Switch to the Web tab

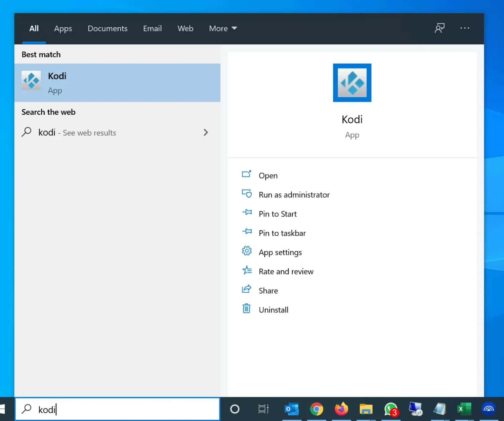coord(185,29)
